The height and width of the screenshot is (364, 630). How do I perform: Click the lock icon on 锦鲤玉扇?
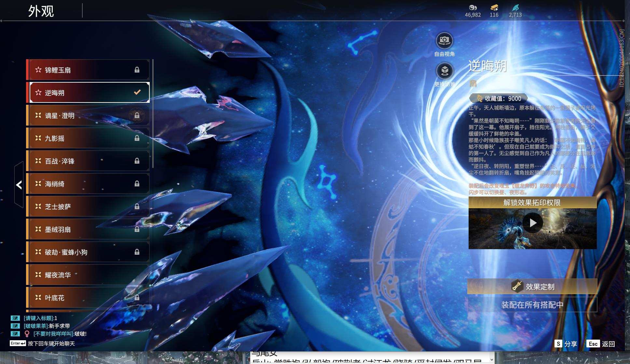(x=137, y=70)
